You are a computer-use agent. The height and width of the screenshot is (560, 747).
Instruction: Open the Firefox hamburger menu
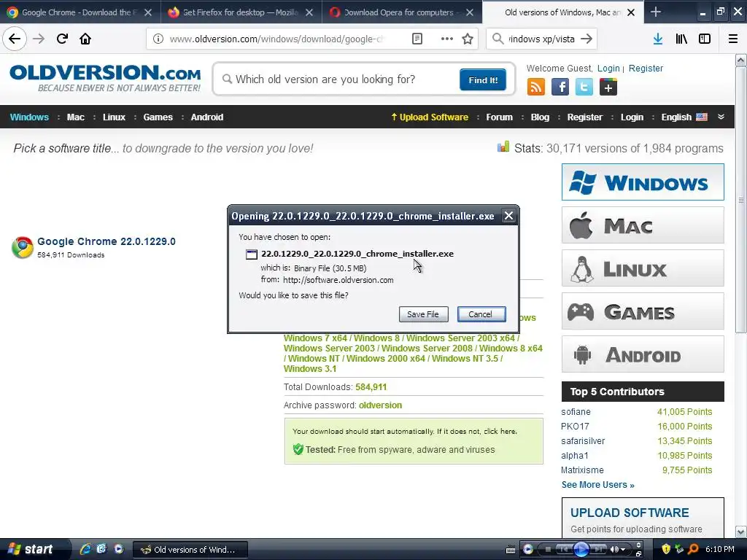[x=733, y=39]
